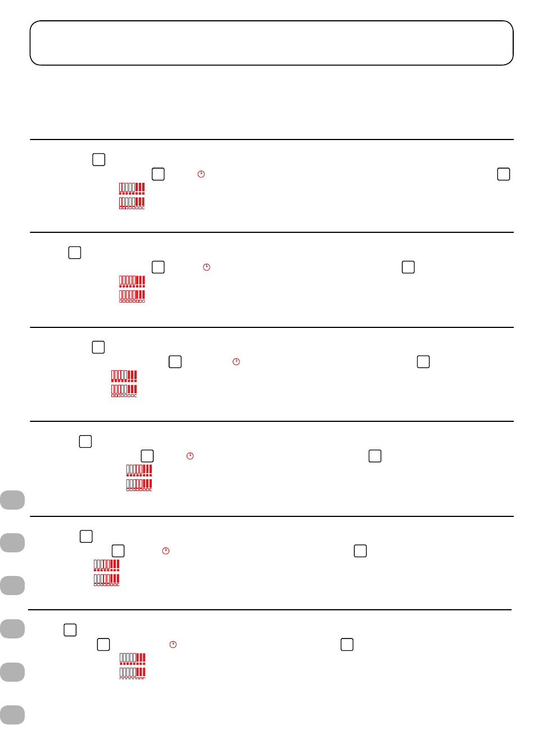Click inside the large rounded box at top
Viewport: 534px width, 756px height.
[271, 43]
